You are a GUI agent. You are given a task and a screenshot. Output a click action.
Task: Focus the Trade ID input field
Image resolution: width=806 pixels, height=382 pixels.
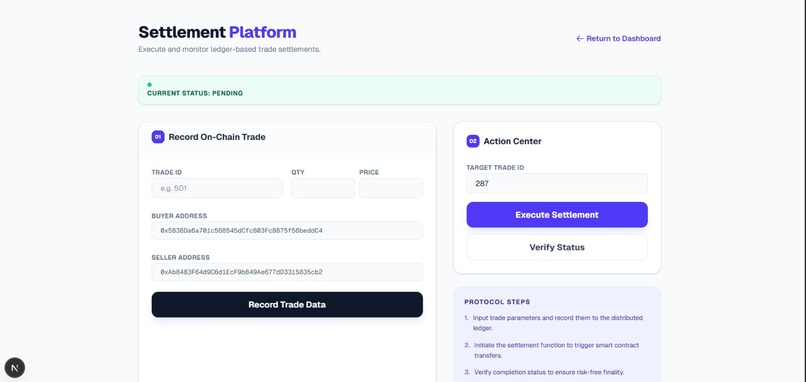tap(217, 188)
